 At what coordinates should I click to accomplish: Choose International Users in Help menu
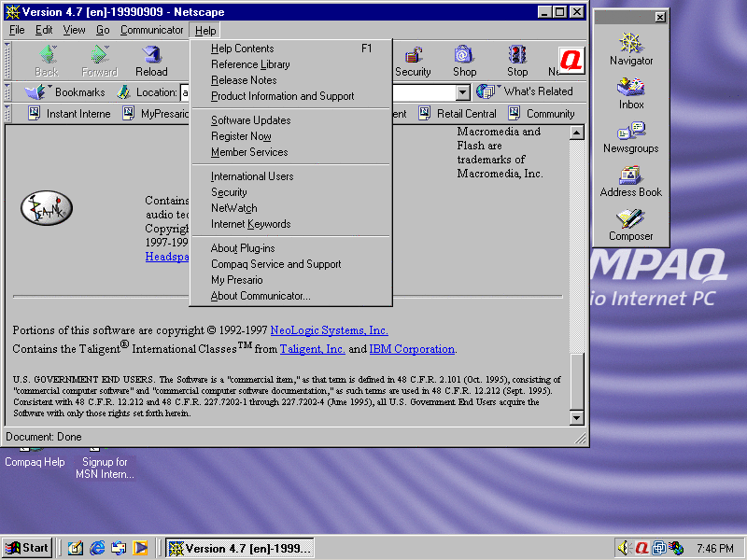click(x=290, y=176)
